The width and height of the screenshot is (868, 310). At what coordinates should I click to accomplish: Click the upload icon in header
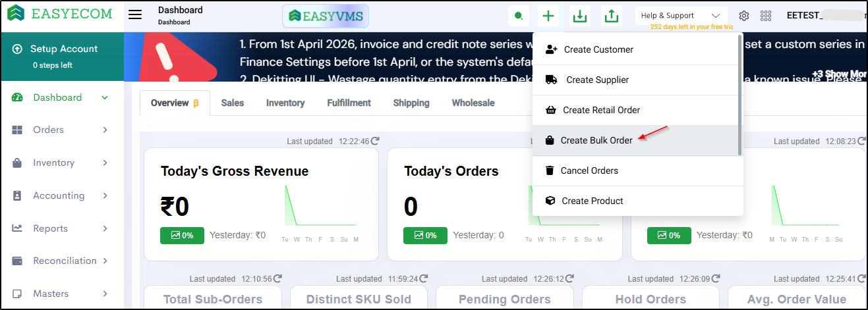pos(612,16)
